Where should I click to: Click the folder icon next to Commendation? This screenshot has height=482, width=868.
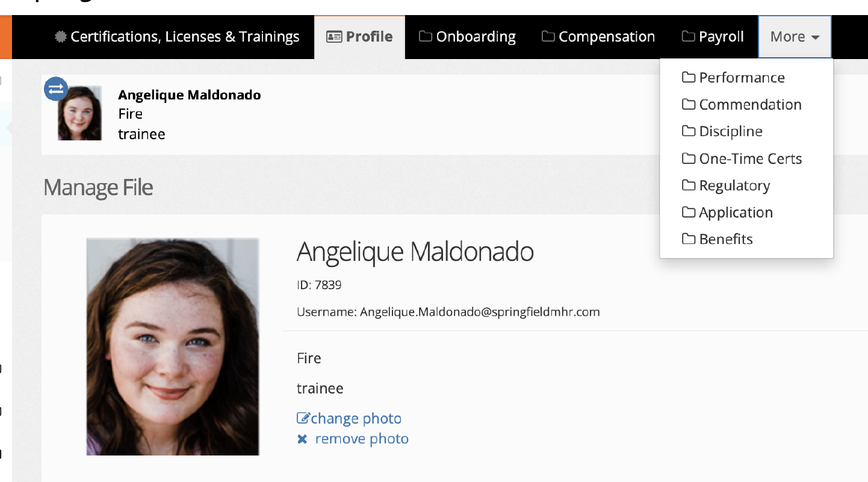click(x=689, y=104)
